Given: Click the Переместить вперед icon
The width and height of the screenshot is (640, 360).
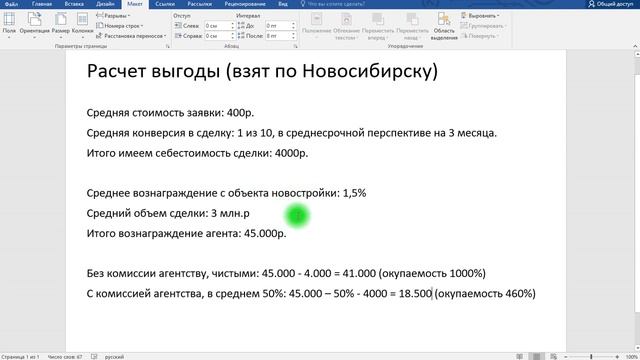Looking at the screenshot, I should tap(378, 19).
